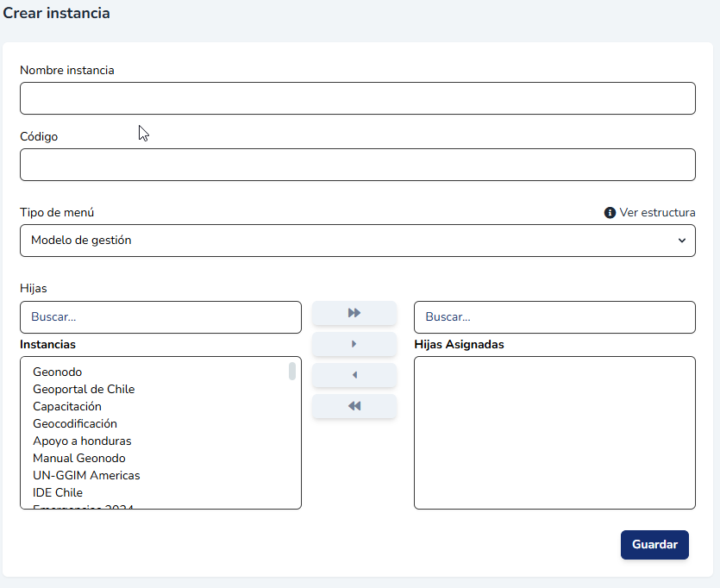The image size is (720, 588).
Task: Focus the Código input field
Action: point(358,165)
